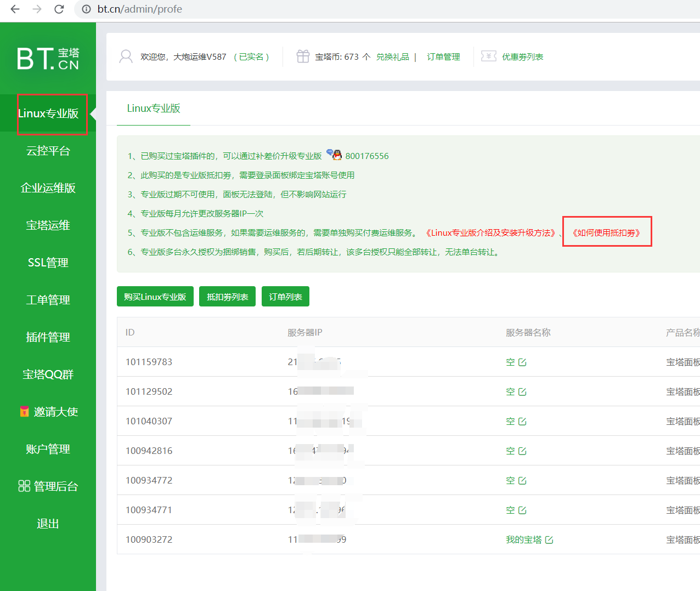The image size is (700, 591).
Task: Click the BT.CN logo
Action: pyautogui.click(x=48, y=59)
